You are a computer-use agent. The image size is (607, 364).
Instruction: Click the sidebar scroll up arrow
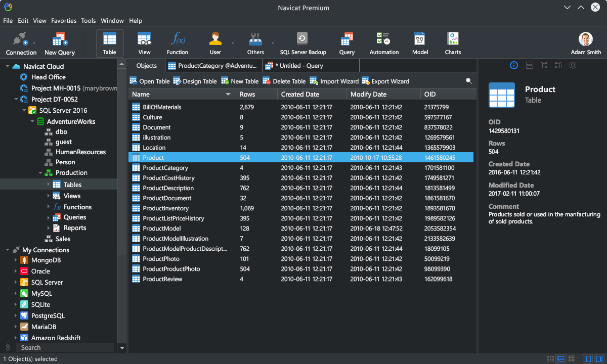click(122, 64)
